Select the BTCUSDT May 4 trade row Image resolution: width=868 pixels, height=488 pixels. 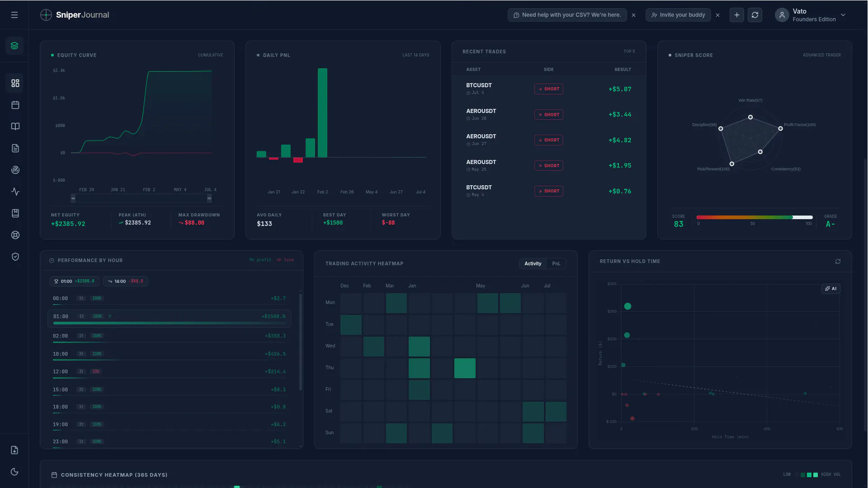pos(549,191)
